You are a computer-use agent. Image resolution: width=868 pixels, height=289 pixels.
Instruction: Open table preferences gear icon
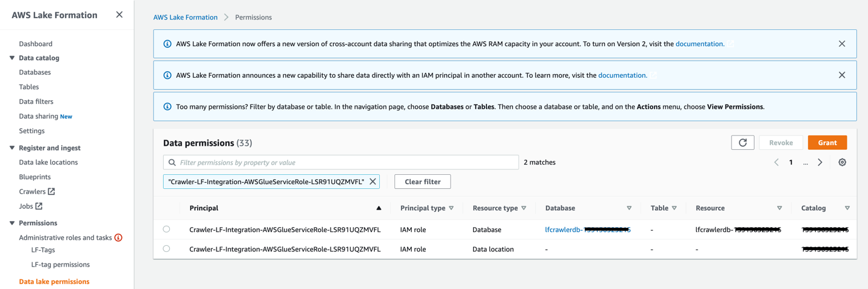coord(842,163)
